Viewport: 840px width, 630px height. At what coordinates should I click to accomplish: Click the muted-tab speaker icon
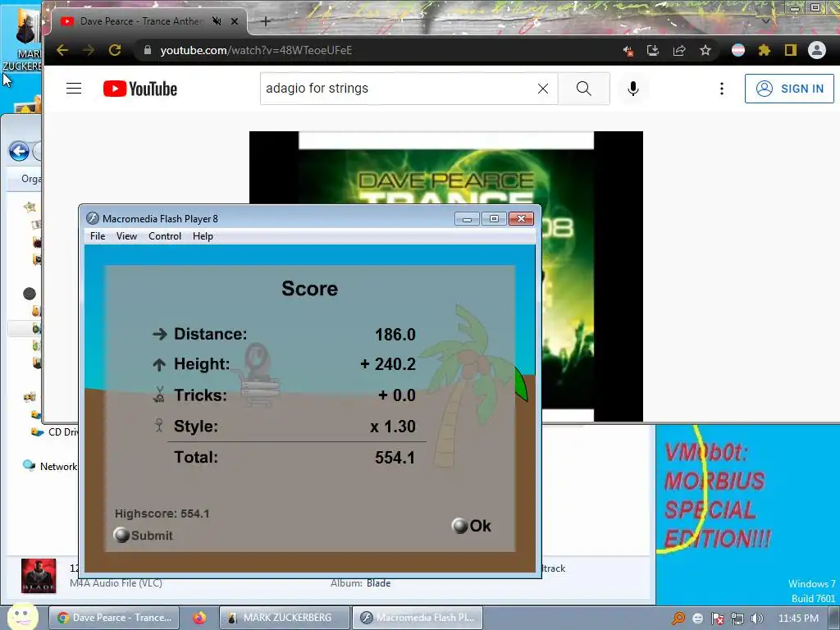click(217, 21)
